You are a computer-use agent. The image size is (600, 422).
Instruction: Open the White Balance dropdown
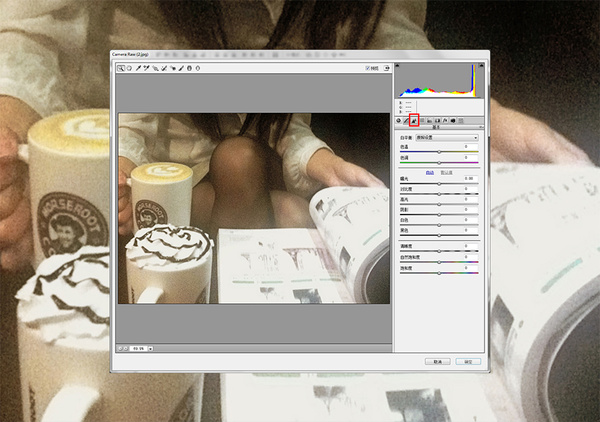click(447, 137)
